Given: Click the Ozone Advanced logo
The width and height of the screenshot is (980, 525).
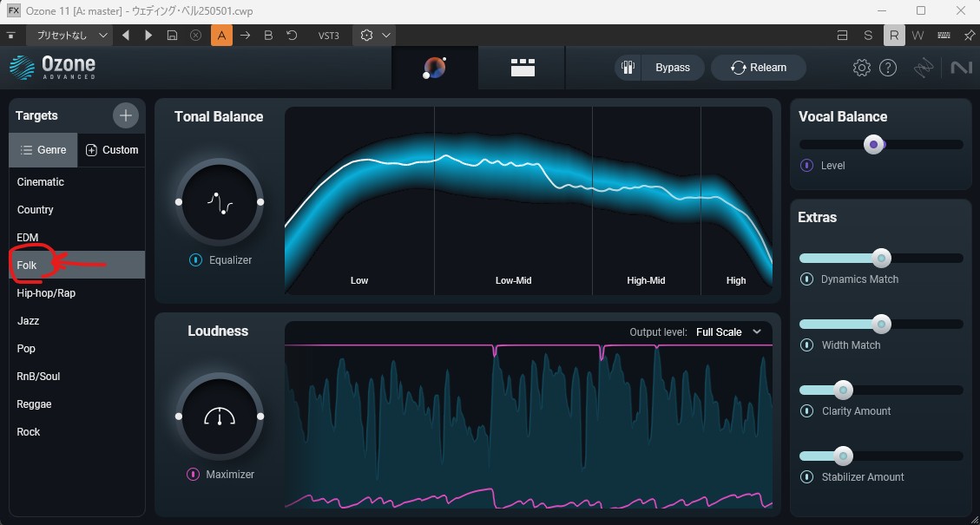Looking at the screenshot, I should tap(52, 68).
